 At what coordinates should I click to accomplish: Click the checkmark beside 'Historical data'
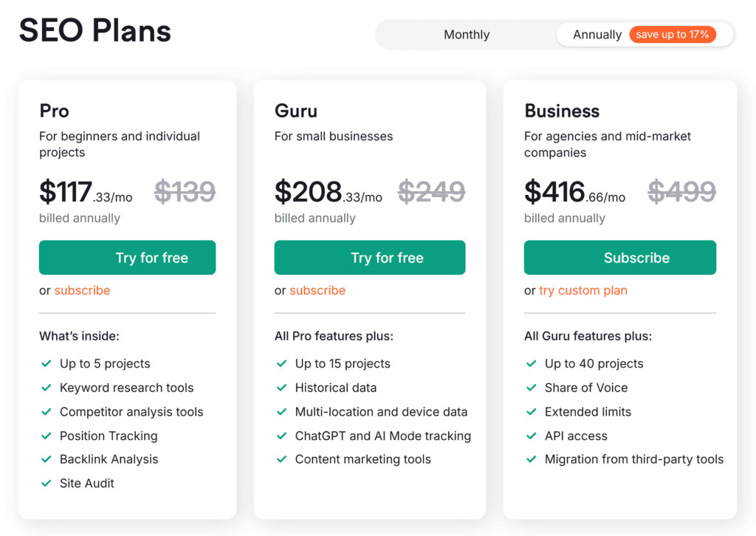(x=281, y=388)
